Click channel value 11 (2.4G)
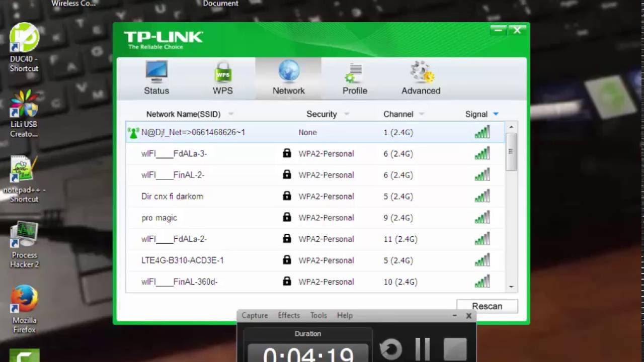 (x=400, y=239)
